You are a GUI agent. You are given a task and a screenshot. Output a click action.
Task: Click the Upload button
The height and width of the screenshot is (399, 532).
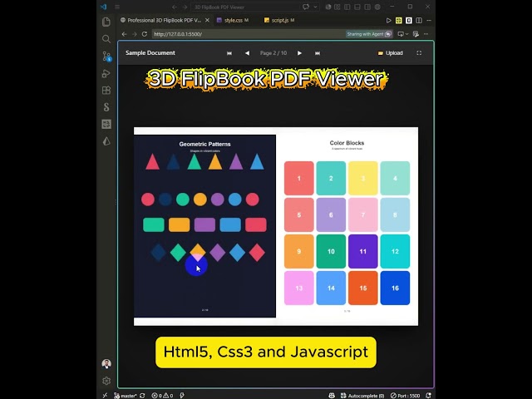tap(391, 53)
